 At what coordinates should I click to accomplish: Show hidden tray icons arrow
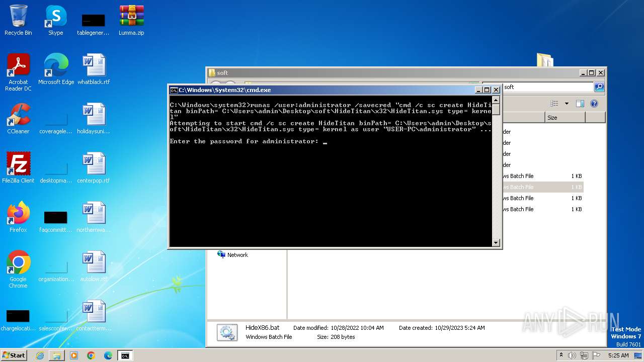pyautogui.click(x=561, y=355)
